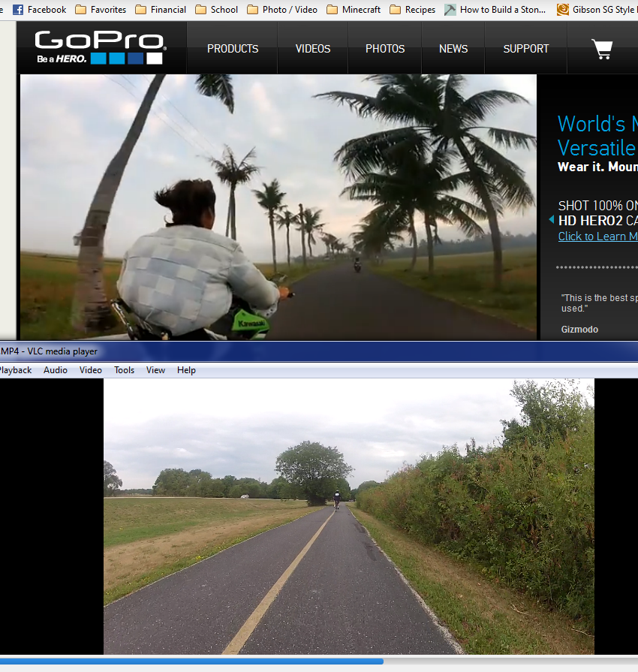Open VLC Tools menu

click(125, 370)
